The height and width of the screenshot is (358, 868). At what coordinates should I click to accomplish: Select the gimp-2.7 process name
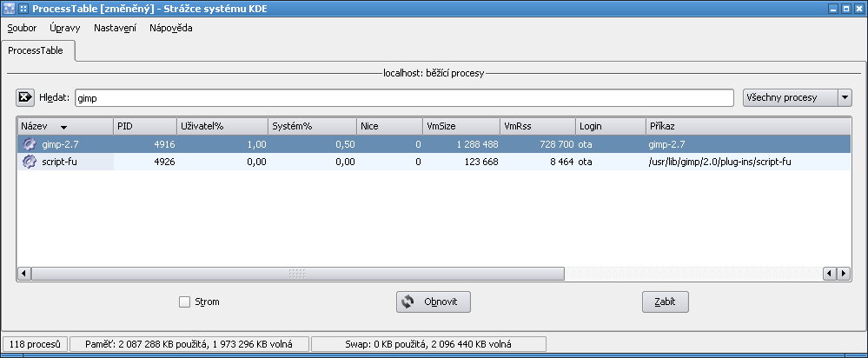60,144
